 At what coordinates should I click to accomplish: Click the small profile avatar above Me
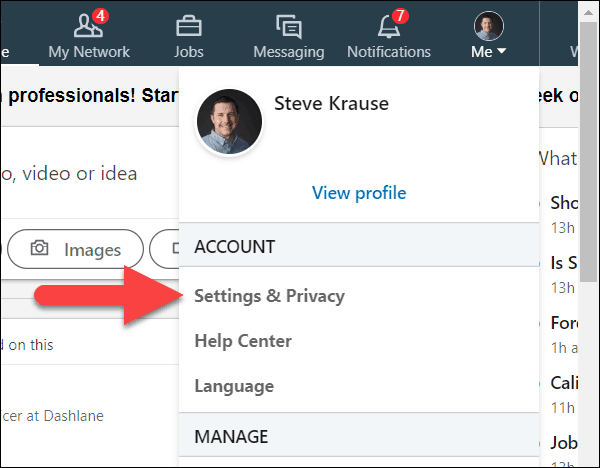[x=488, y=26]
